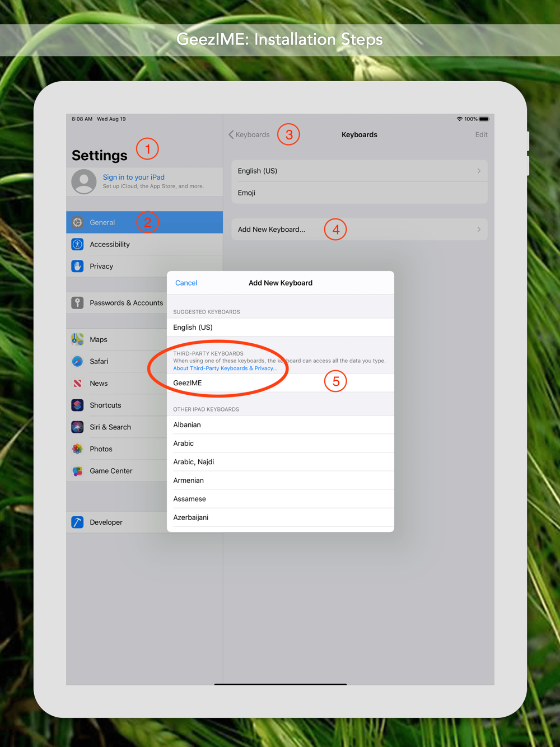
Task: Tap the Emoji keyboard row
Action: coord(360,193)
